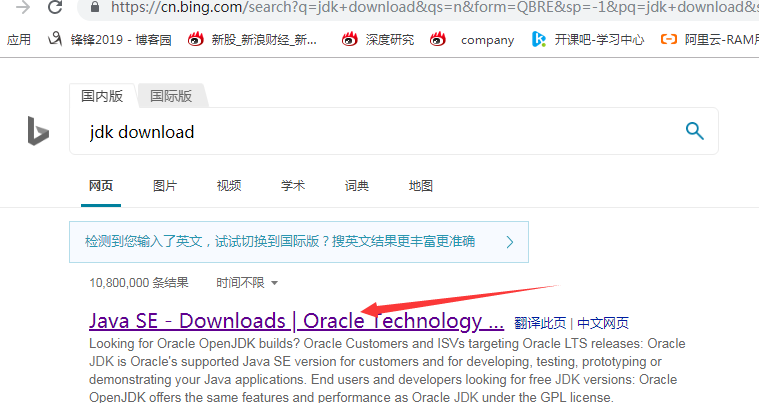Screen dimensions: 759x403
Task: Click the 10,800,000 条结果 count text
Action: coord(138,283)
